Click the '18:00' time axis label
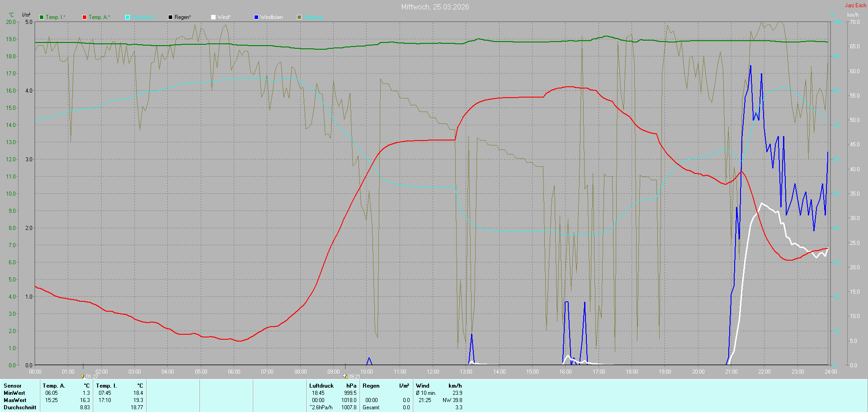This screenshot has width=868, height=412. tap(632, 372)
